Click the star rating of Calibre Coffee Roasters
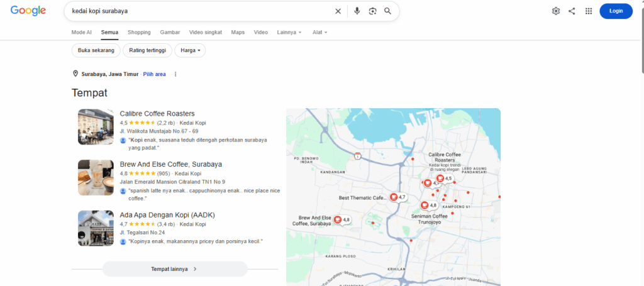The image size is (644, 286). click(142, 123)
